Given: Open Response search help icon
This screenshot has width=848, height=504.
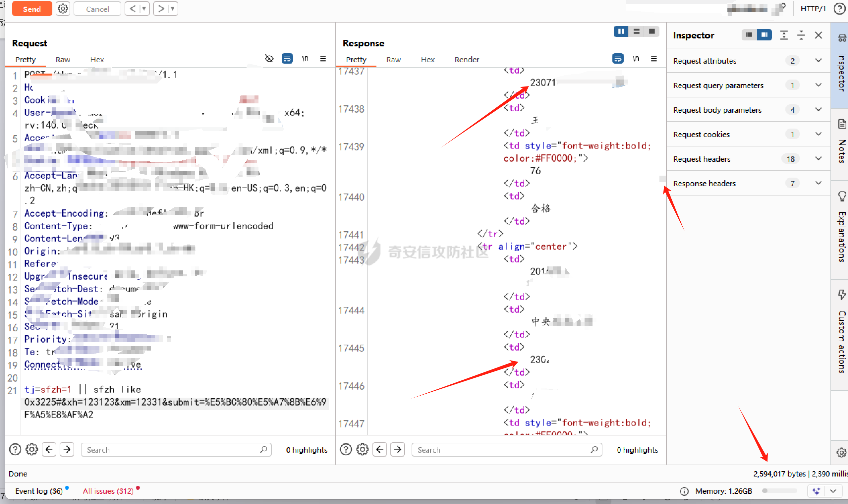Looking at the screenshot, I should coord(346,450).
